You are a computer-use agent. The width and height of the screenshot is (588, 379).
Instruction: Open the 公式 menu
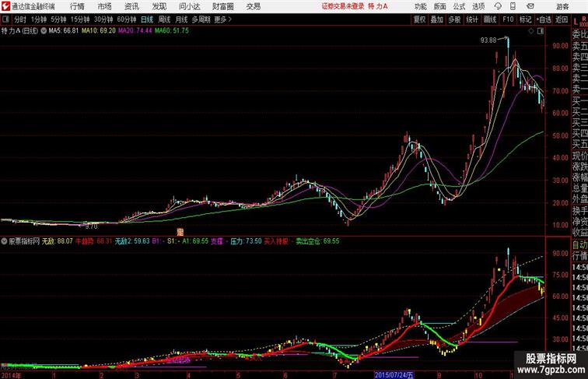click(459, 6)
